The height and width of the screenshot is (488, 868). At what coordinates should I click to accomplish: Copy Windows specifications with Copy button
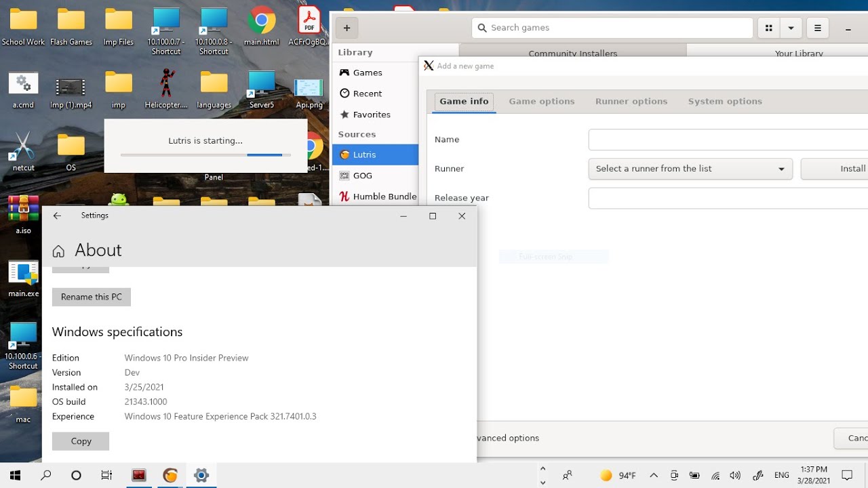(81, 441)
